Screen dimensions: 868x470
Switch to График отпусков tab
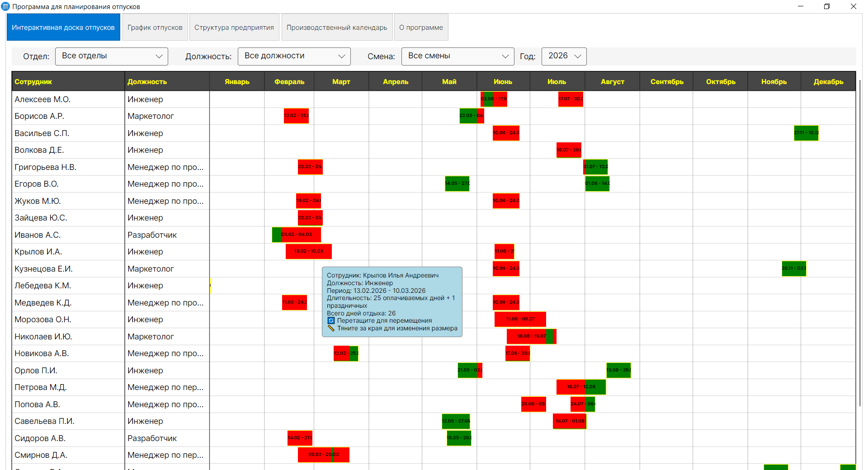click(x=155, y=28)
